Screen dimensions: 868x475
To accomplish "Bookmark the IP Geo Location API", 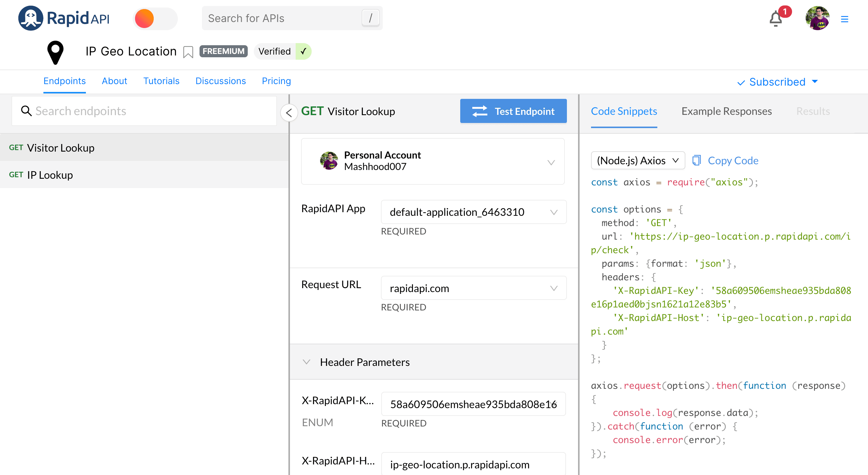I will coord(188,52).
